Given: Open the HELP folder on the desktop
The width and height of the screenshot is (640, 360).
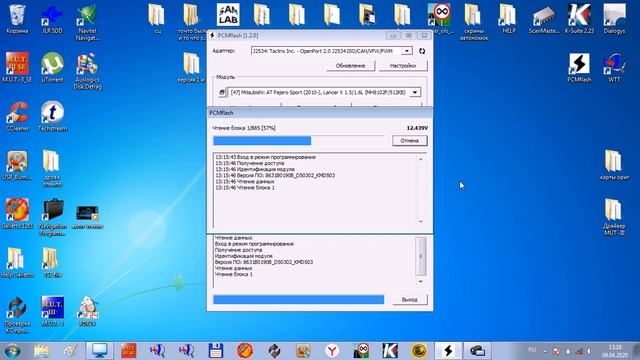Looking at the screenshot, I should [509, 19].
